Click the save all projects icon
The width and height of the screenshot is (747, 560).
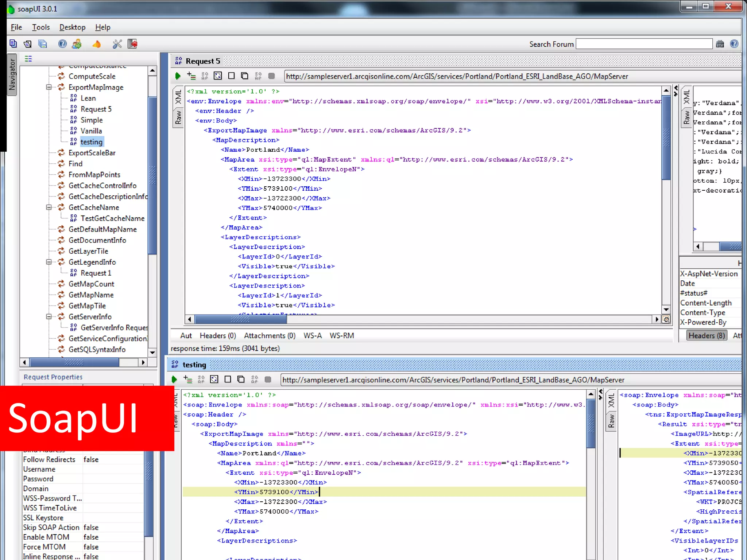click(x=43, y=44)
